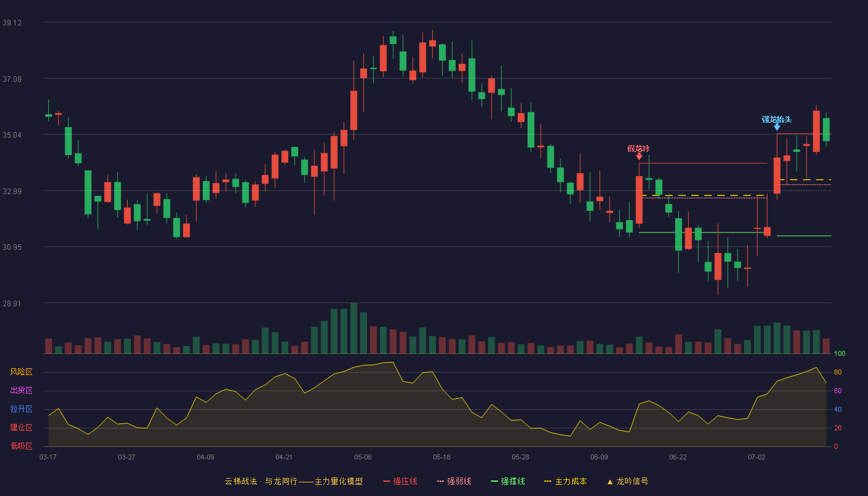Click the 39.12 price axis label
Viewport: 868px width, 496px height.
pyautogui.click(x=12, y=22)
